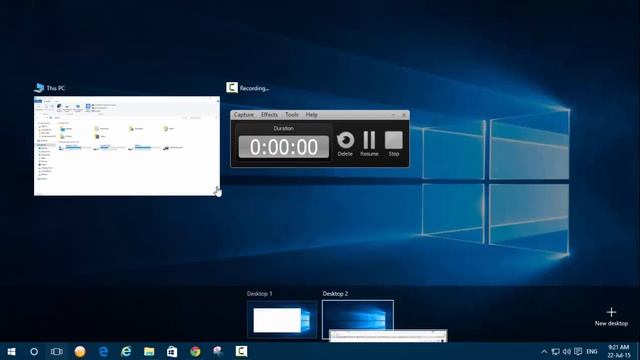The image size is (640, 360).
Task: Switch to Desktop 1 thumbnail
Action: 282,320
